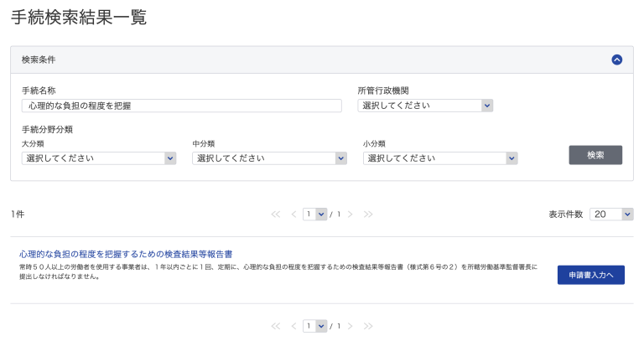Open the 小分類 dropdown
This screenshot has width=644, height=341.
[440, 158]
